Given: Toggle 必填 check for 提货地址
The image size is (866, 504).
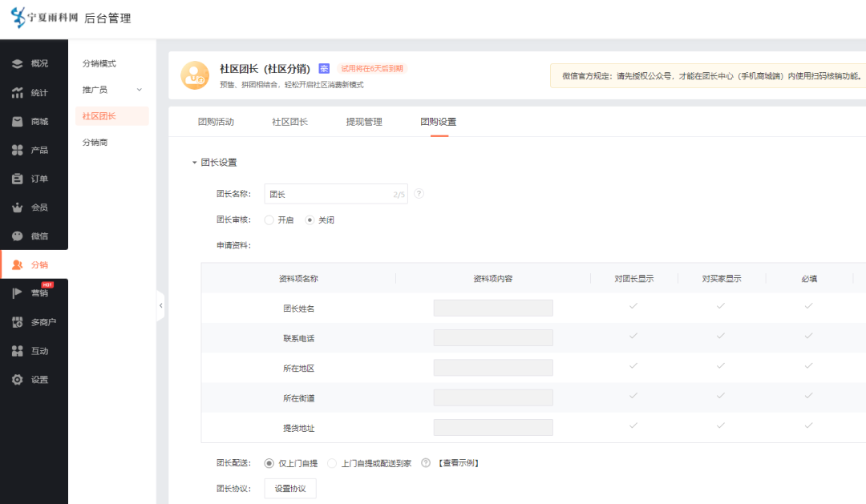Looking at the screenshot, I should [808, 425].
